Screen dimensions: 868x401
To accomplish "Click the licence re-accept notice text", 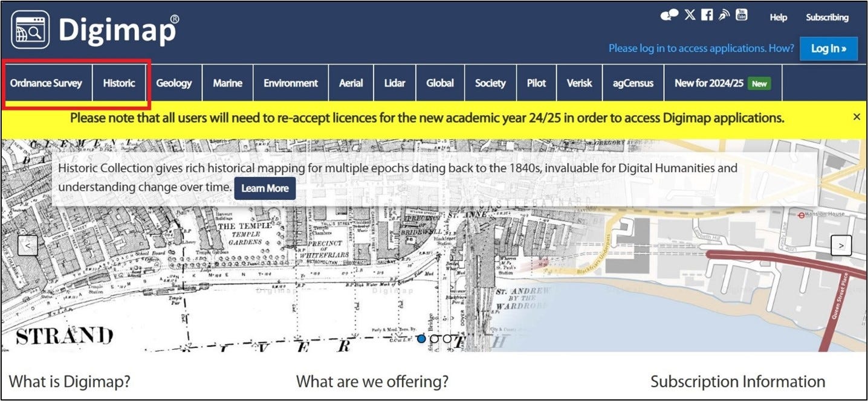I will pos(427,118).
